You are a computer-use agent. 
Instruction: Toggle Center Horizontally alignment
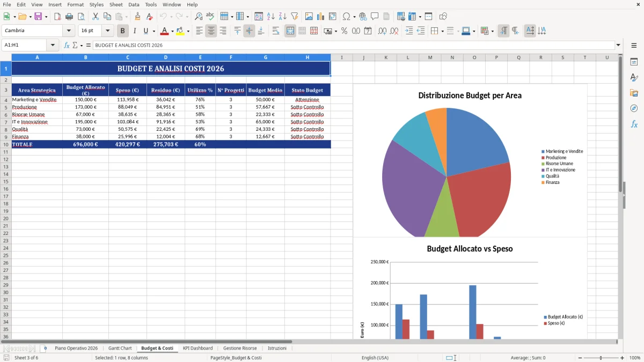tap(211, 31)
